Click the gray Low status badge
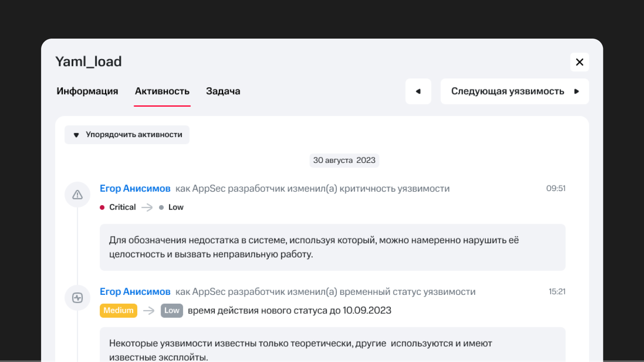Screen dimensions: 644x362 (x=172, y=311)
